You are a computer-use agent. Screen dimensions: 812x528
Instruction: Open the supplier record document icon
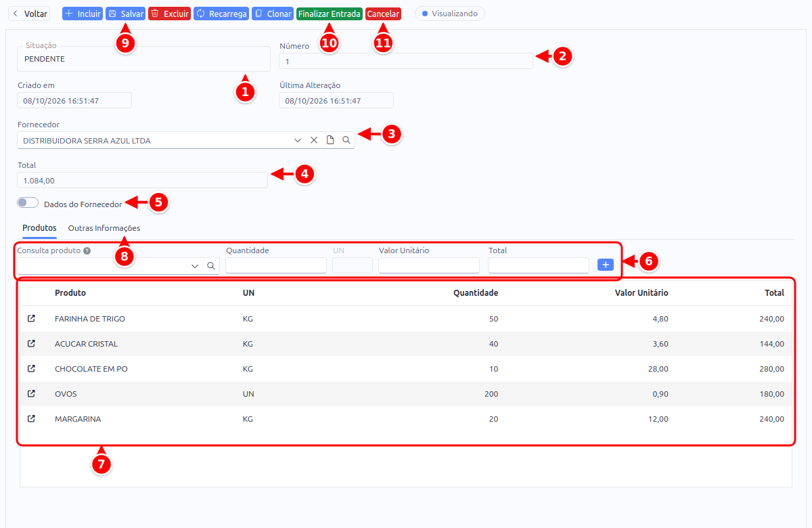330,140
